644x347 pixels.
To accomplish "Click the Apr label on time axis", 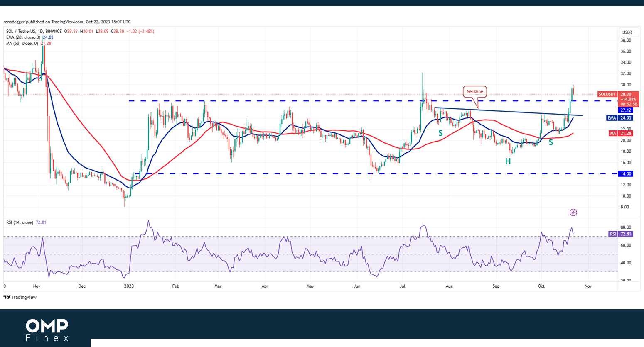I will tap(265, 286).
